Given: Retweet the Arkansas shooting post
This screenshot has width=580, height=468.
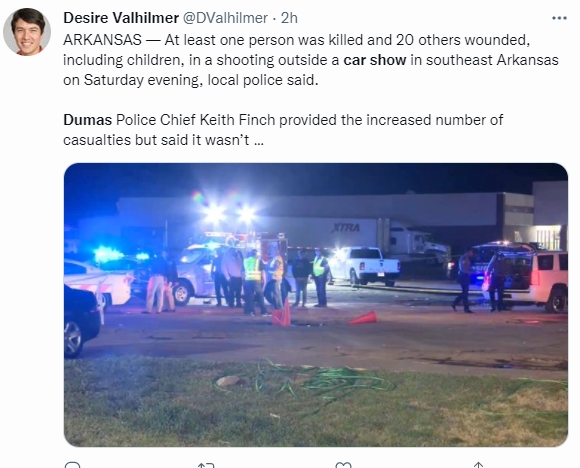Looking at the screenshot, I should pos(206,465).
